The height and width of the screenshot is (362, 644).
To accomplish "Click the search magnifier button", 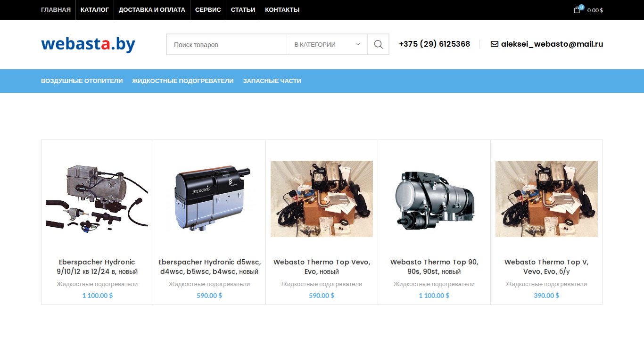I will (378, 44).
